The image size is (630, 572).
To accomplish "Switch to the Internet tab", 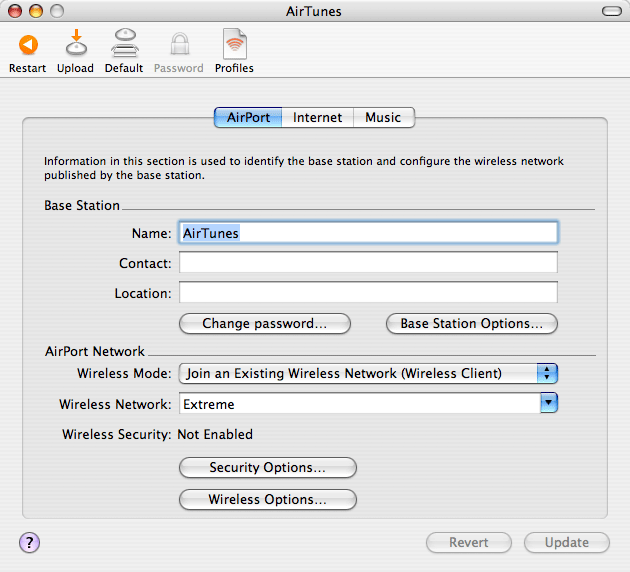I will [317, 117].
